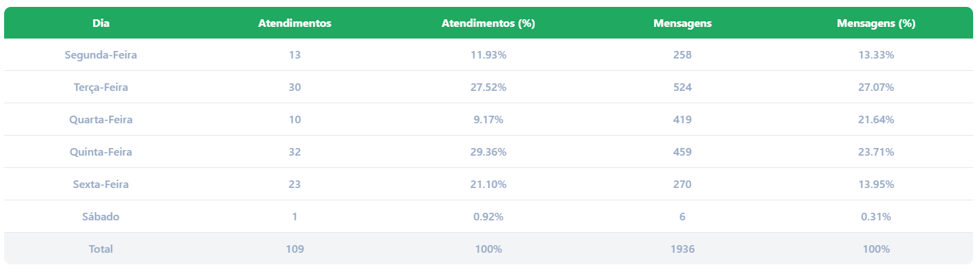
Task: Click the Mensagens (%) column header
Action: coord(876,23)
